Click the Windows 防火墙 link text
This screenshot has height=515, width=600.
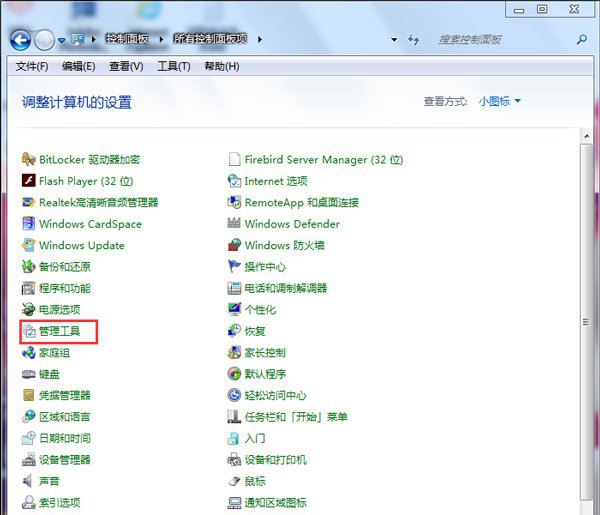(x=284, y=245)
